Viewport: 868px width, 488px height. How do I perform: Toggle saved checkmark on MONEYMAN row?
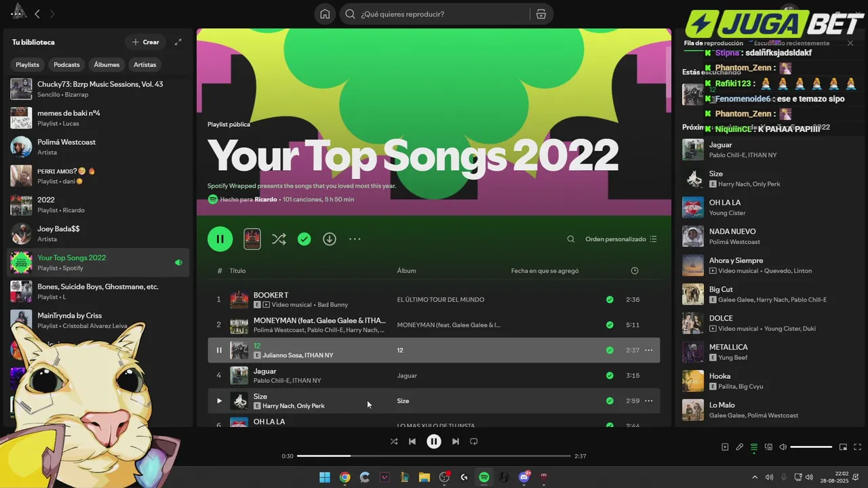tap(610, 325)
